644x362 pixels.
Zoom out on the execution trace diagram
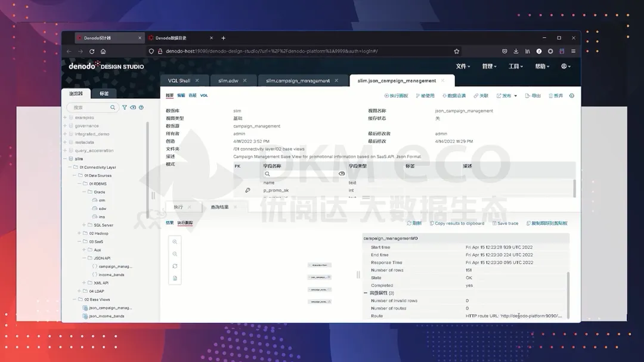pyautogui.click(x=175, y=254)
